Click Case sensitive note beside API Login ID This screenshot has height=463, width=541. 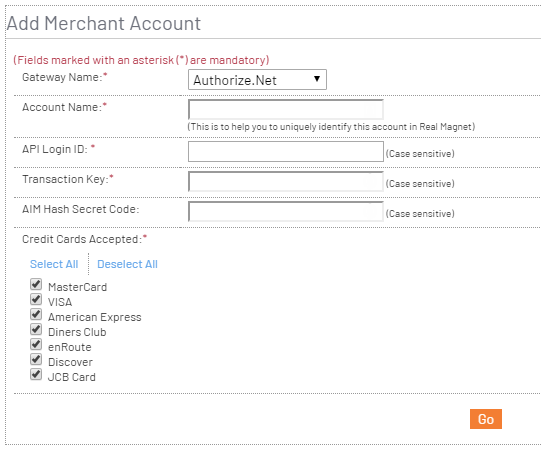point(420,154)
